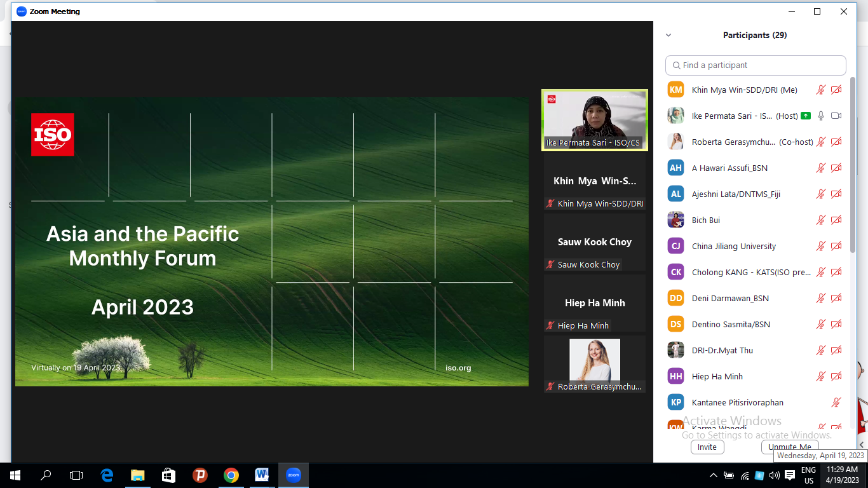Select the KM avatar of Khin Mya Win
The height and width of the screenshot is (488, 868).
[x=675, y=90]
